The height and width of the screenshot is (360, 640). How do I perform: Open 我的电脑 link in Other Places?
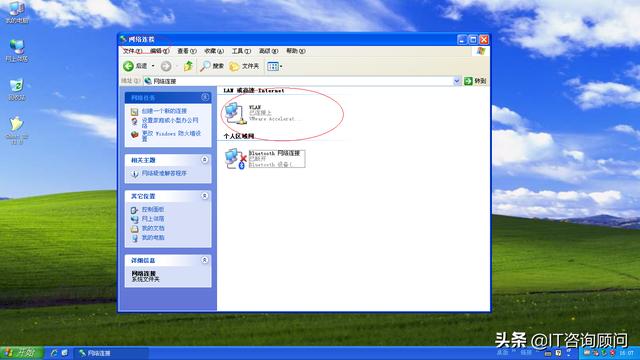coord(153,238)
